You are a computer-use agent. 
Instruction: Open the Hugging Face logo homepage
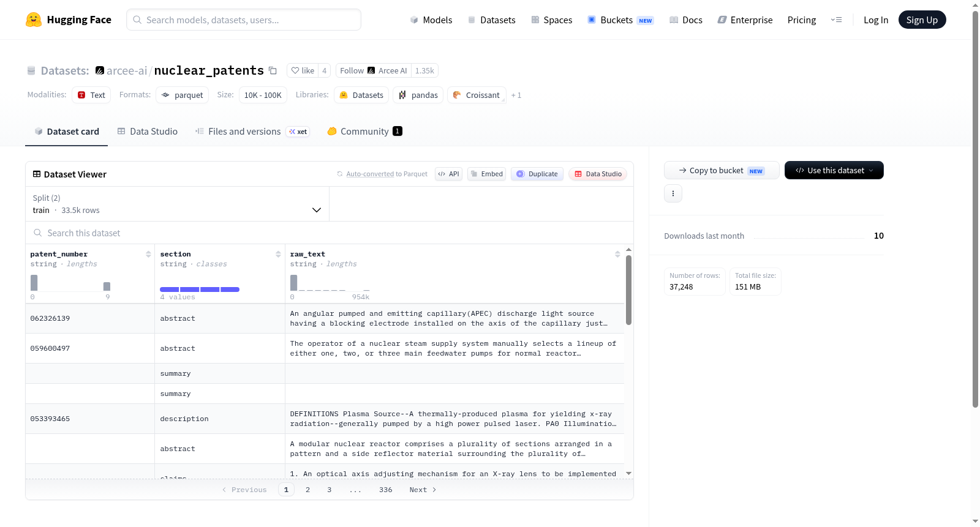69,20
